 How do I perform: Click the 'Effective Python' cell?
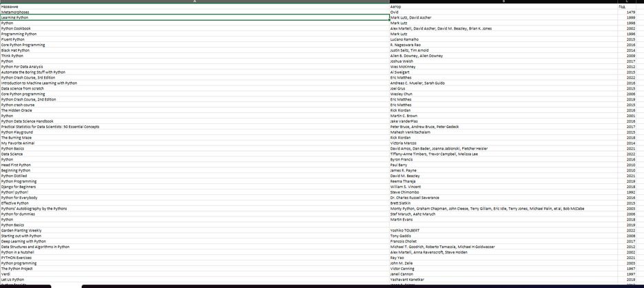(x=195, y=203)
